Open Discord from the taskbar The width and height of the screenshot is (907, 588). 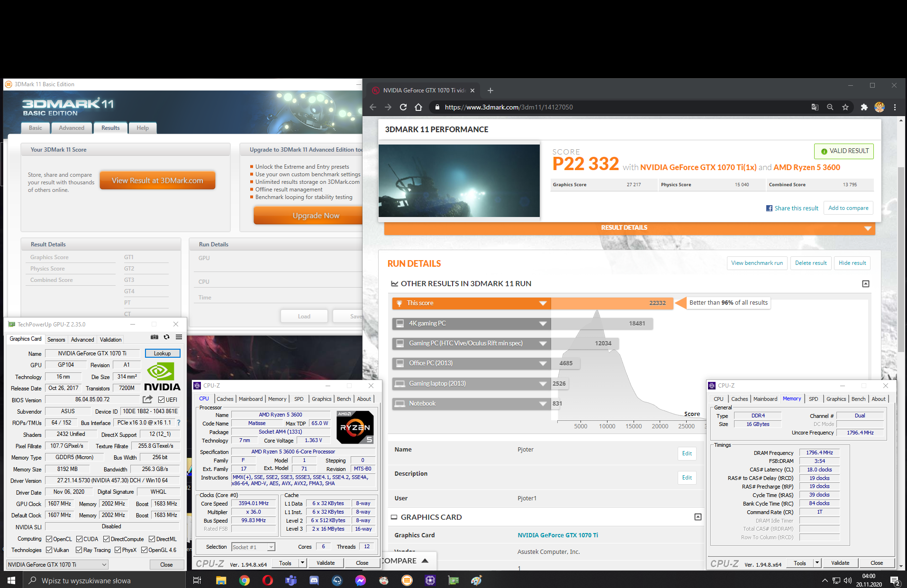[x=314, y=580]
